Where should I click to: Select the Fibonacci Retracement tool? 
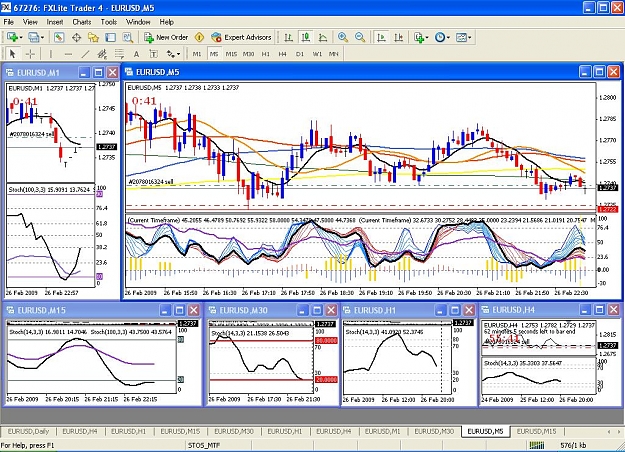119,54
